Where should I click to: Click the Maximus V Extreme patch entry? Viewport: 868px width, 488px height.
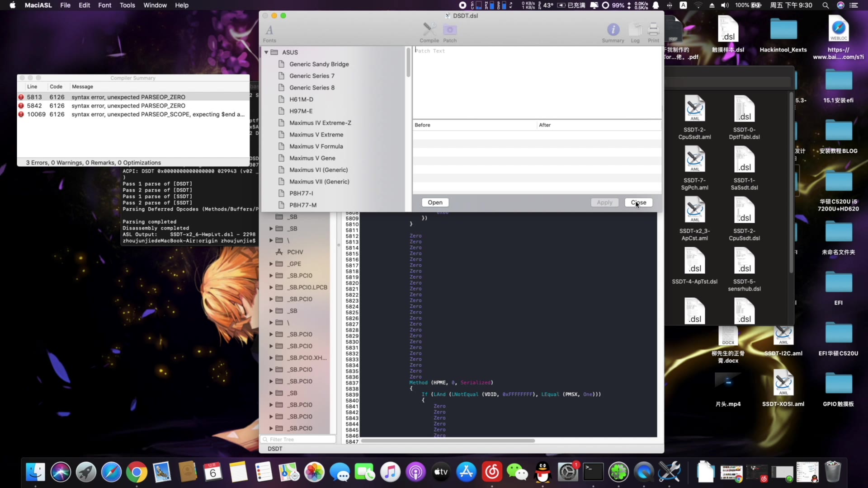(316, 134)
